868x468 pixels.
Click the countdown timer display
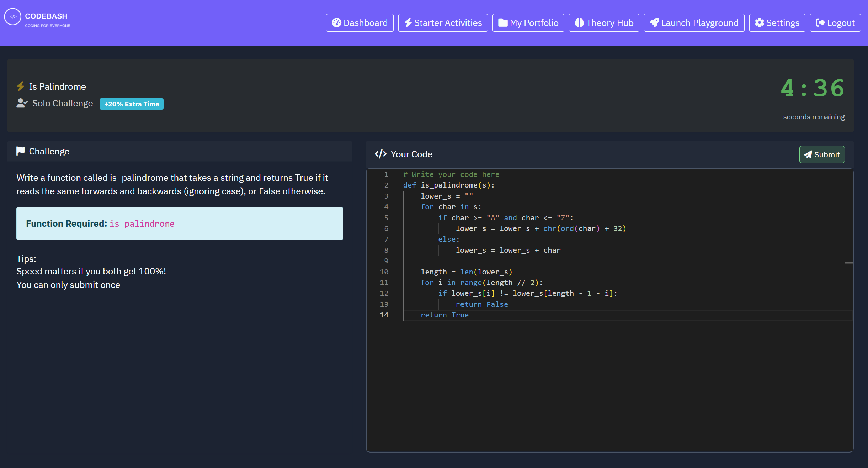(812, 88)
